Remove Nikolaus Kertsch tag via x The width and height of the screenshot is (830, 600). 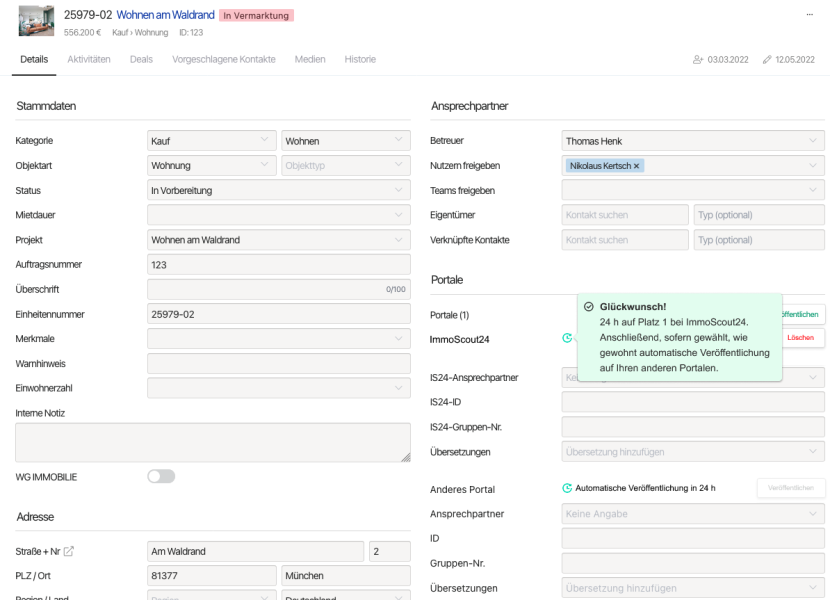click(636, 166)
